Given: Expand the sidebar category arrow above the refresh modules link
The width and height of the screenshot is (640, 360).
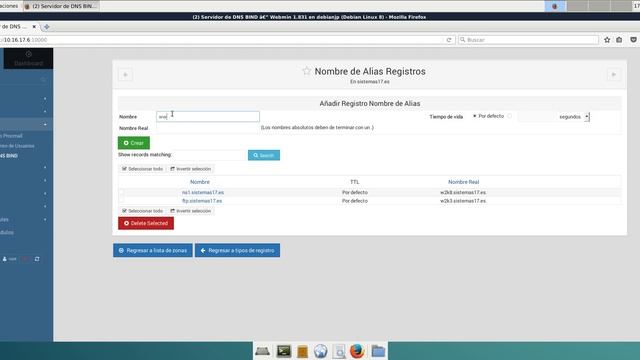Looking at the screenshot, I should pos(45,219).
